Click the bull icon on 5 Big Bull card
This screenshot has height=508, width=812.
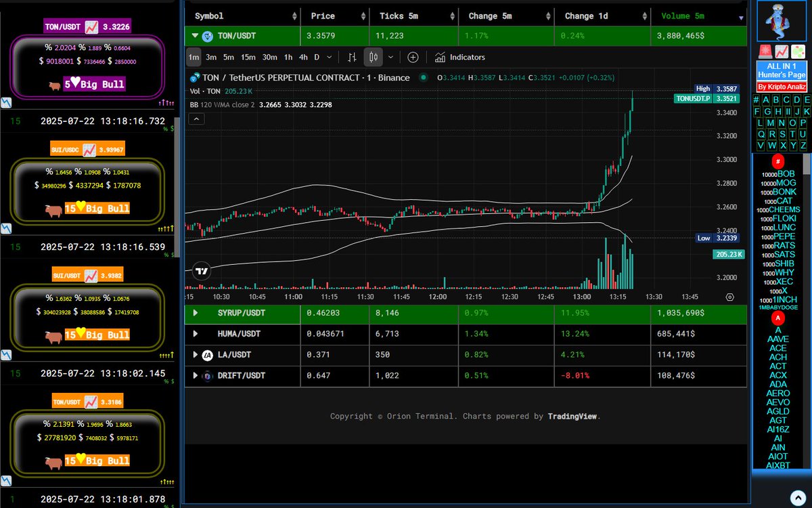(55, 85)
